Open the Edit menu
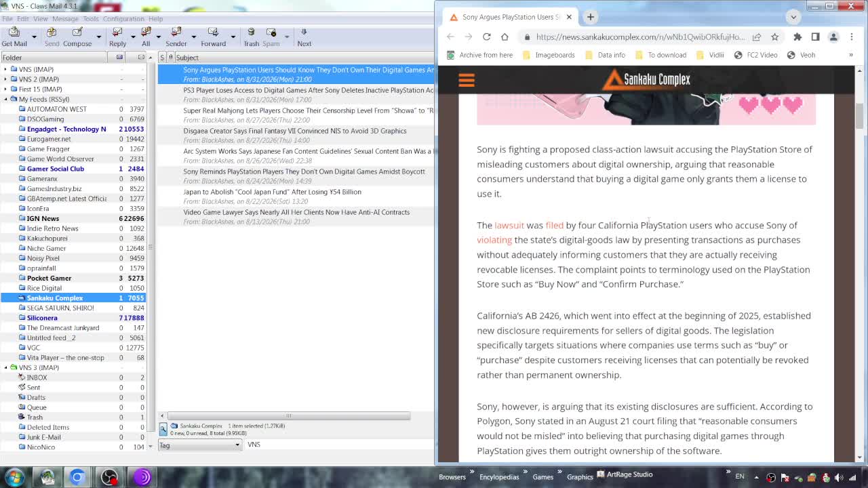The height and width of the screenshot is (488, 868). (x=22, y=19)
